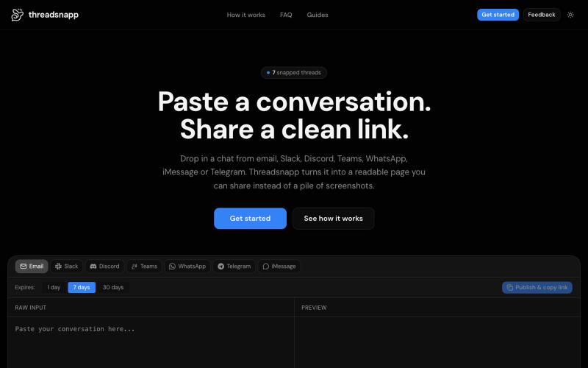Click the 7 snapped threads badge
The width and height of the screenshot is (588, 368).
click(x=293, y=72)
